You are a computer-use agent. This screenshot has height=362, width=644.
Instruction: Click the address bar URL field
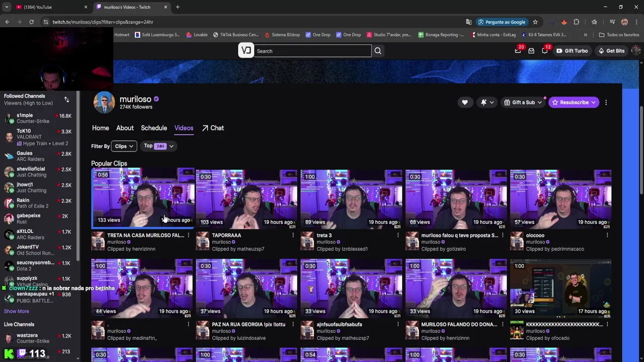coord(252,22)
